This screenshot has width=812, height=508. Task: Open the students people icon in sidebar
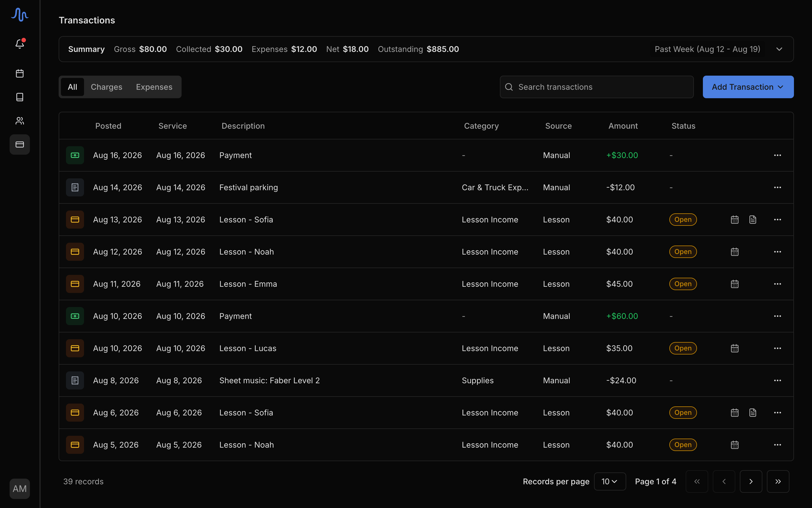click(20, 121)
